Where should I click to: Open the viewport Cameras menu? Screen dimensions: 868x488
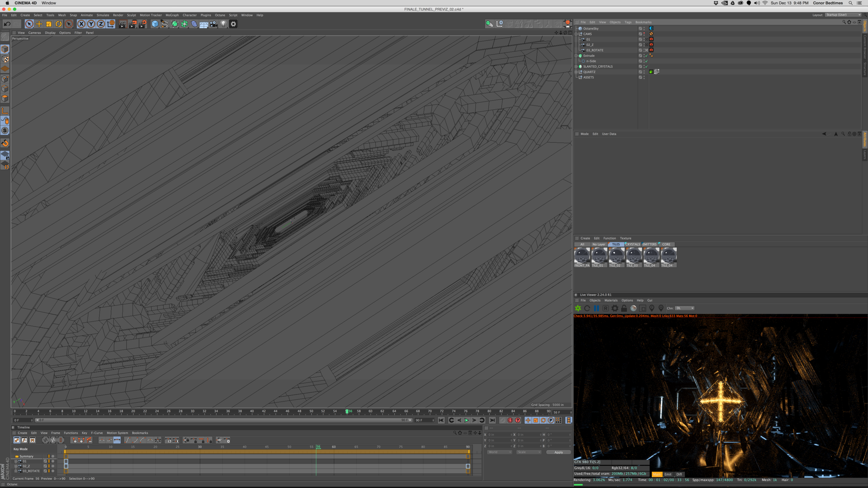coord(34,33)
